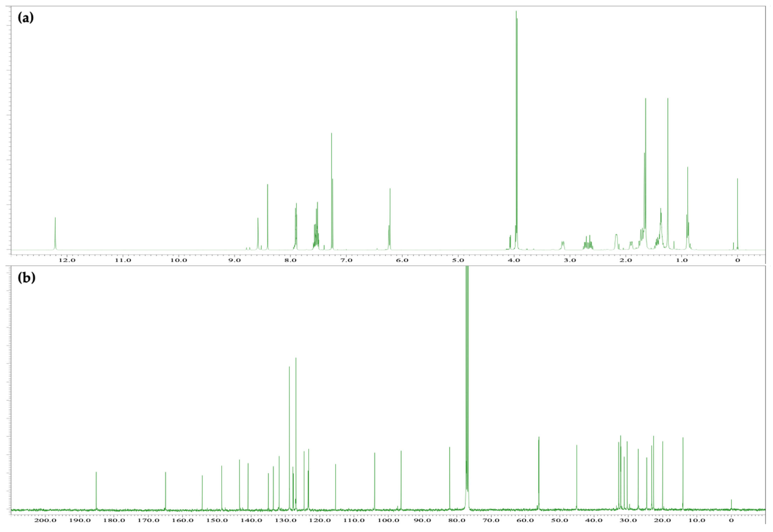The image size is (773, 532).
Task: Select the 7.0 axis label in spectrum (a)
Action: click(346, 260)
